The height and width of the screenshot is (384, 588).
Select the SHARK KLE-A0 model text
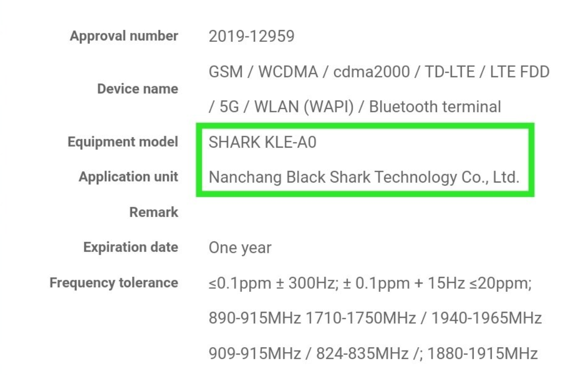pos(262,142)
